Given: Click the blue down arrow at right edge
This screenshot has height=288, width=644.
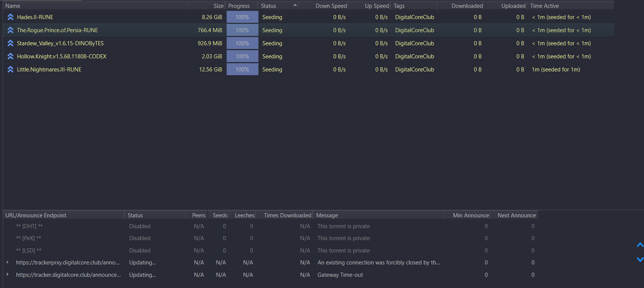Looking at the screenshot, I should pos(640,259).
